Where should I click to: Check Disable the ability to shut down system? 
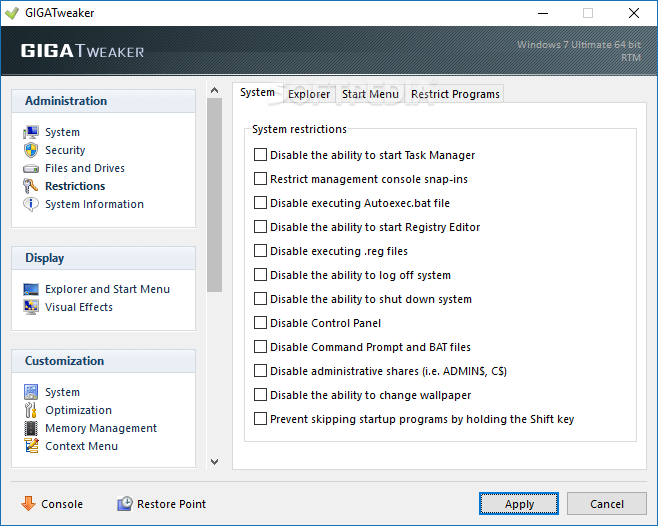(260, 298)
